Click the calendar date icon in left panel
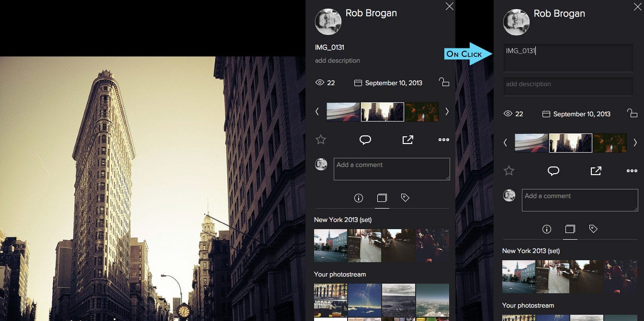Screen dimensions: 644x321 click(358, 83)
